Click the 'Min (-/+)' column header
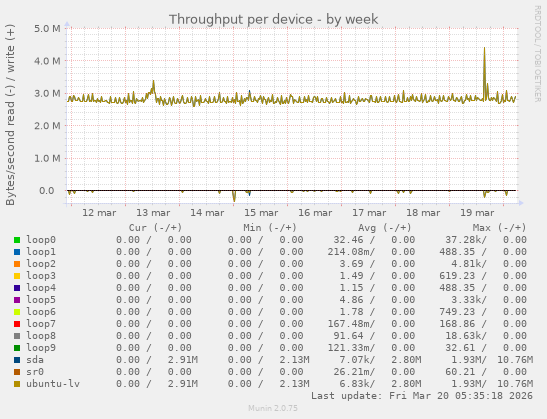The height and width of the screenshot is (419, 547). click(270, 228)
